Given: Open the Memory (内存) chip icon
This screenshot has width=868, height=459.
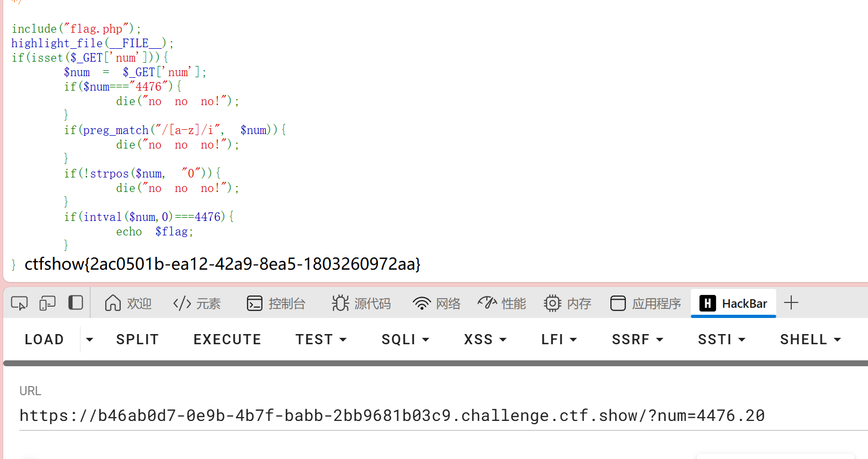Looking at the screenshot, I should (x=552, y=303).
